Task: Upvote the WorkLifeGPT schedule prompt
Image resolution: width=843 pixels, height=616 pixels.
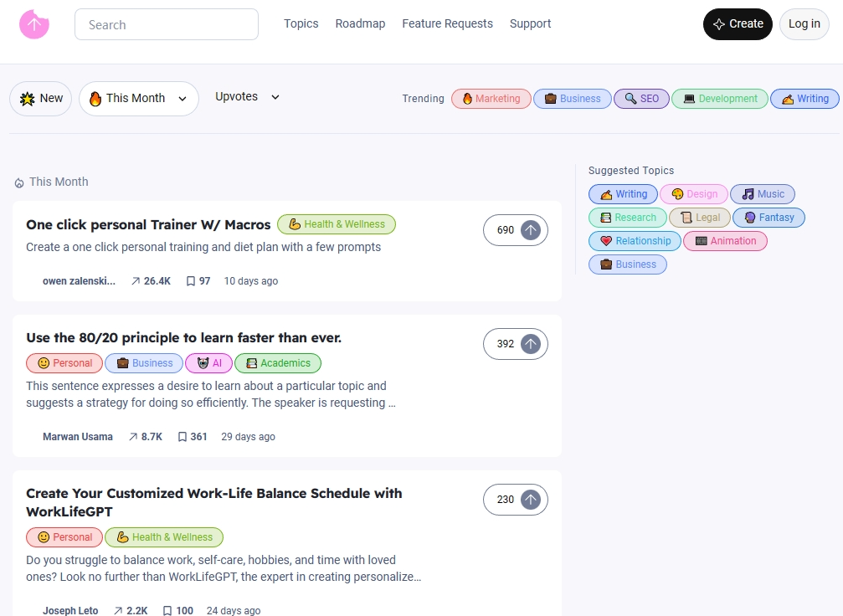Action: point(530,500)
